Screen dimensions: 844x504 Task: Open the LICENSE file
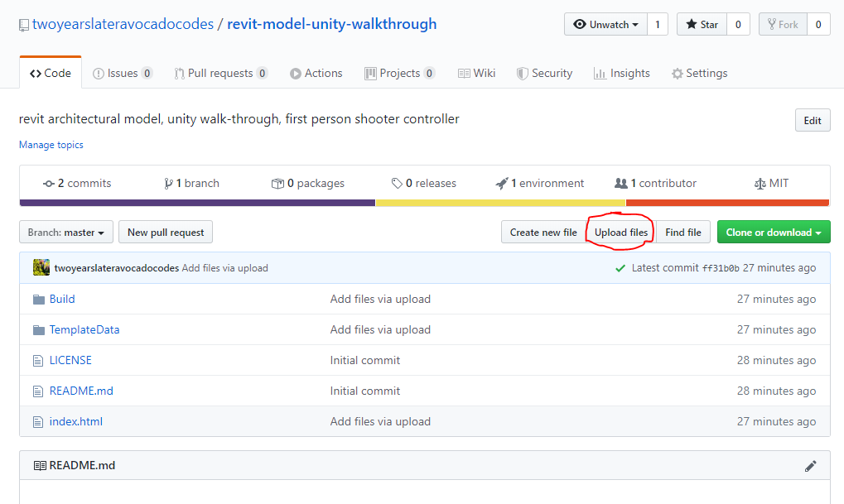pos(70,360)
